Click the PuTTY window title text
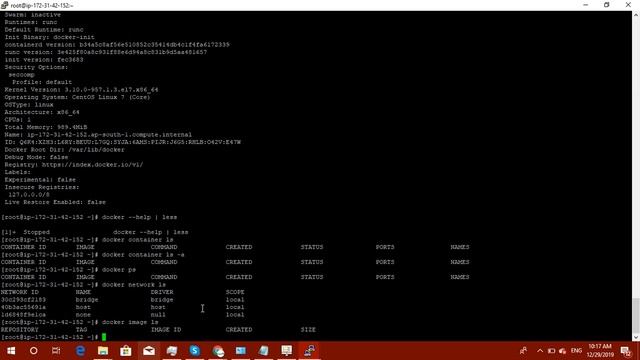Viewport: 640px width, 360px height. [42, 5]
